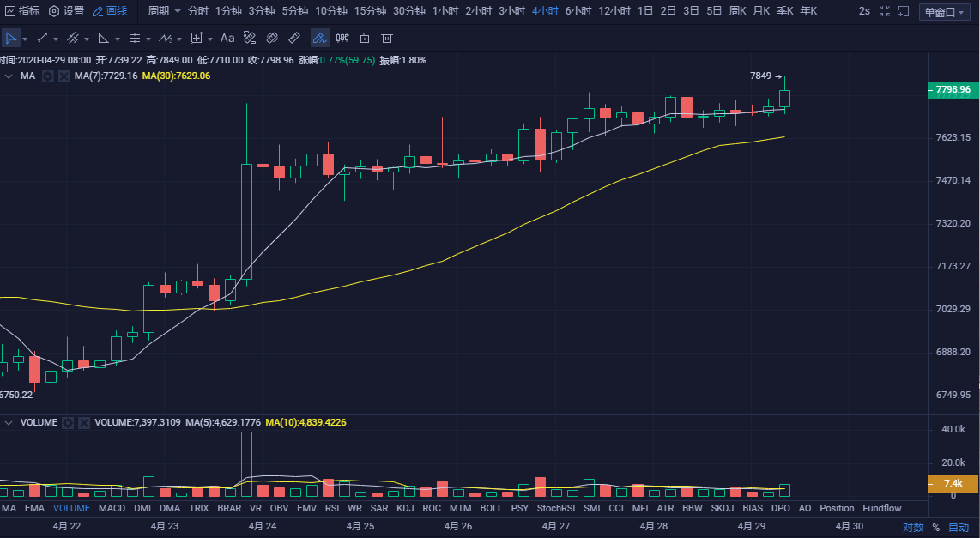The image size is (980, 538).
Task: Toggle percent scale mode
Action: pos(935,527)
